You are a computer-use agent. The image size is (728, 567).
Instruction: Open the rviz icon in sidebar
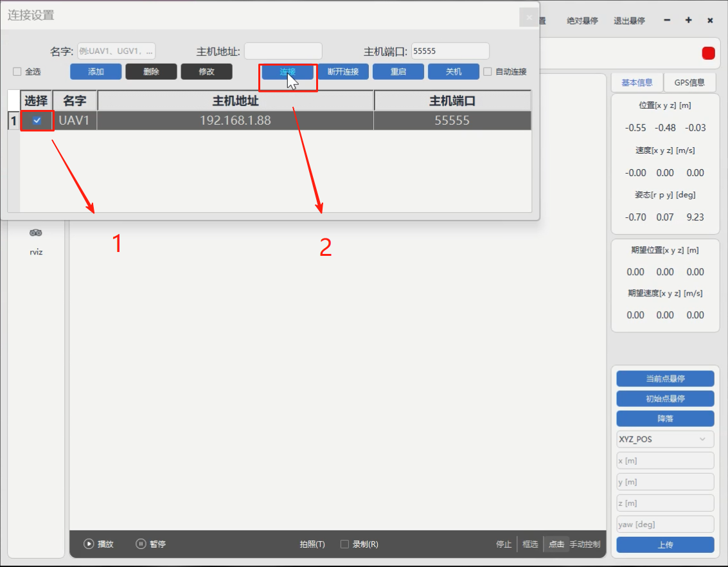(36, 233)
